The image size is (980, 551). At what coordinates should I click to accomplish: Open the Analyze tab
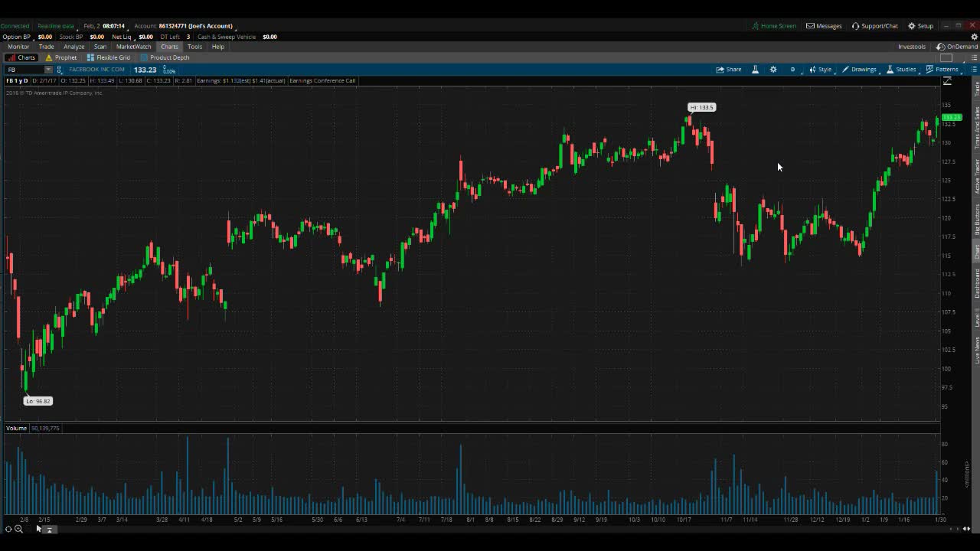click(74, 47)
